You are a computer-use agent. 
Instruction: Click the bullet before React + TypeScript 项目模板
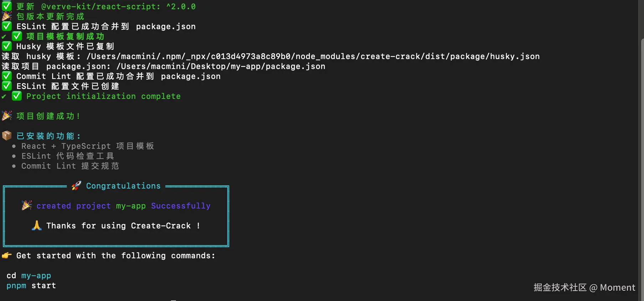click(14, 146)
